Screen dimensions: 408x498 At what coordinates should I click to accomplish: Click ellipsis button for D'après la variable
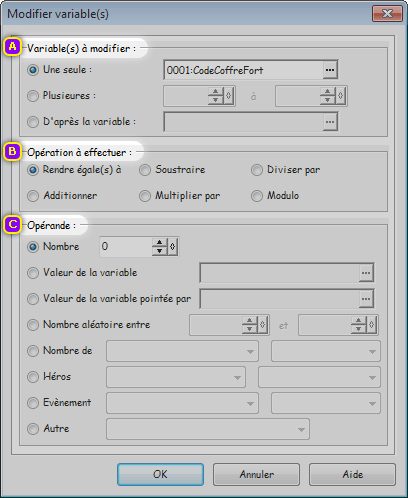click(x=330, y=122)
